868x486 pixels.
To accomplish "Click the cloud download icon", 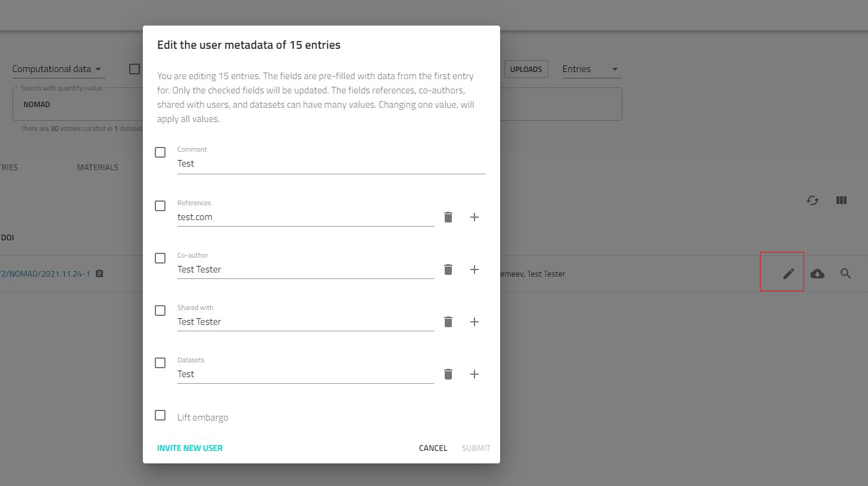I will [817, 274].
